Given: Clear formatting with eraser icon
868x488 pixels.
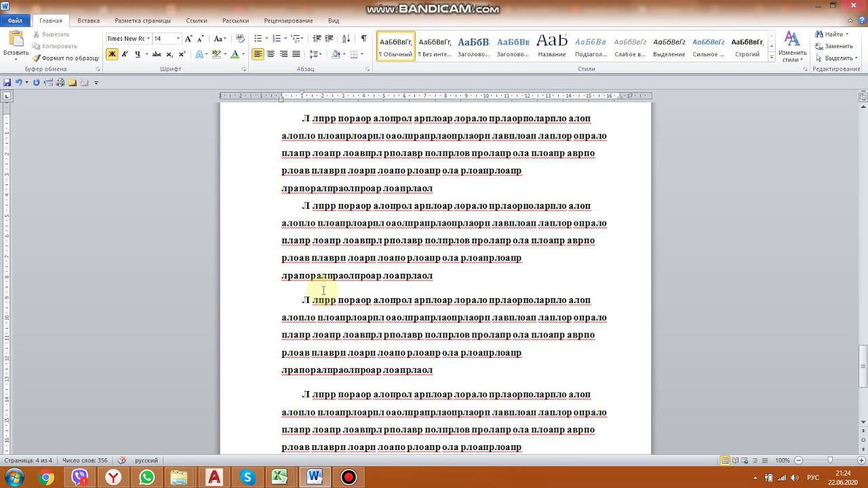Looking at the screenshot, I should point(240,39).
